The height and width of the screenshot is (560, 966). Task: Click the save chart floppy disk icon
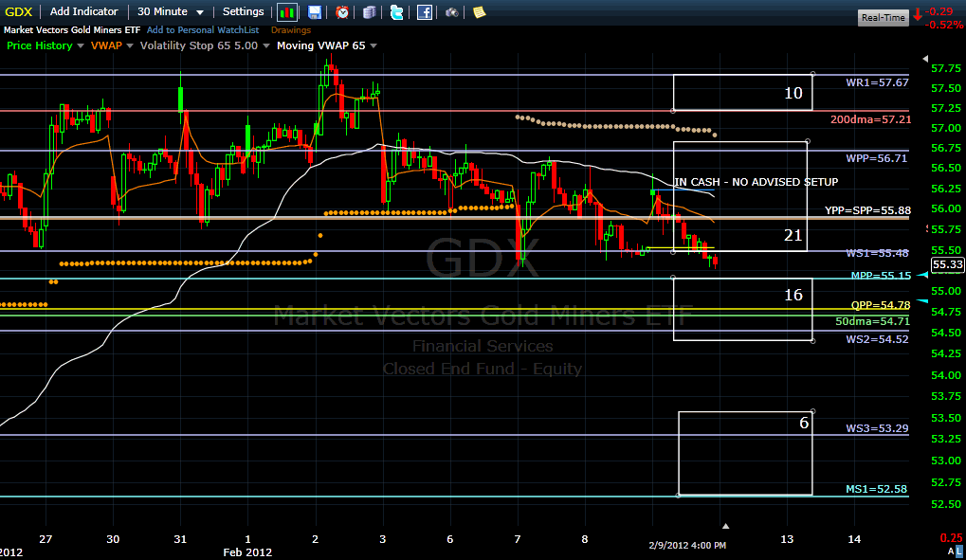point(314,12)
